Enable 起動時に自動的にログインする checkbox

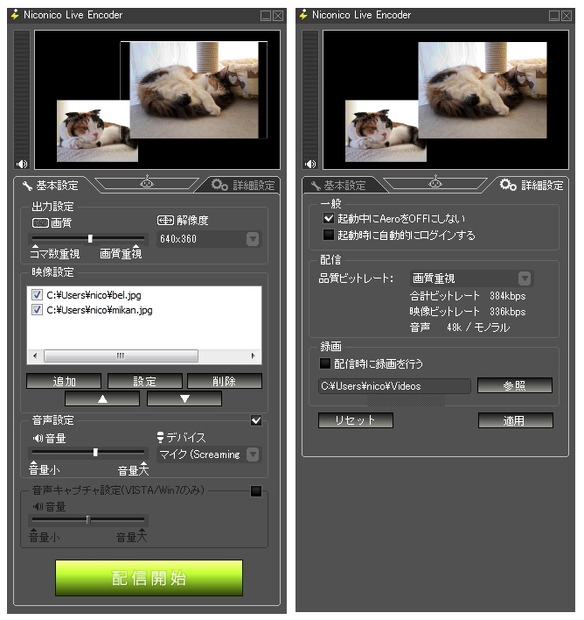[x=328, y=235]
